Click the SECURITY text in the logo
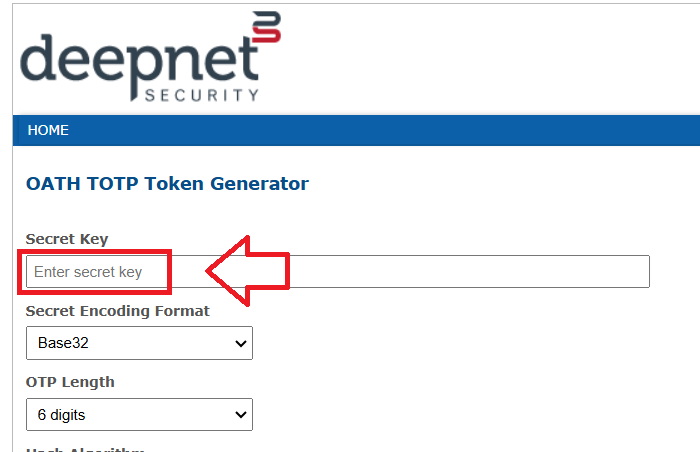700x452 pixels. pos(202,96)
